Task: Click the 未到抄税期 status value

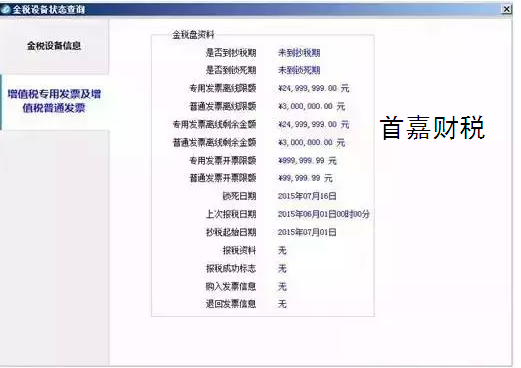Action: (299, 53)
